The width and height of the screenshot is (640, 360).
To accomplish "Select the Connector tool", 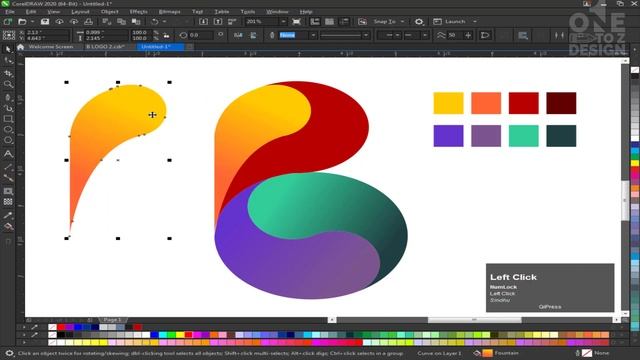I will [8, 178].
